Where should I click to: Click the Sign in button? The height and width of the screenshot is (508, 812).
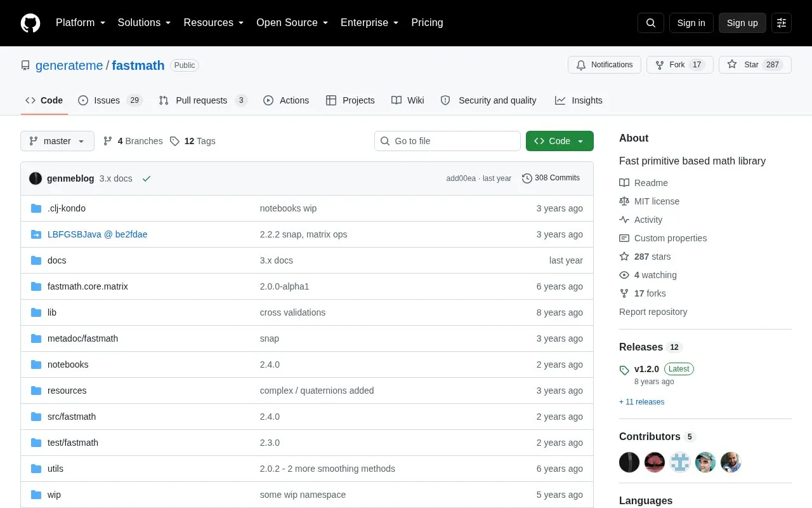tap(691, 23)
